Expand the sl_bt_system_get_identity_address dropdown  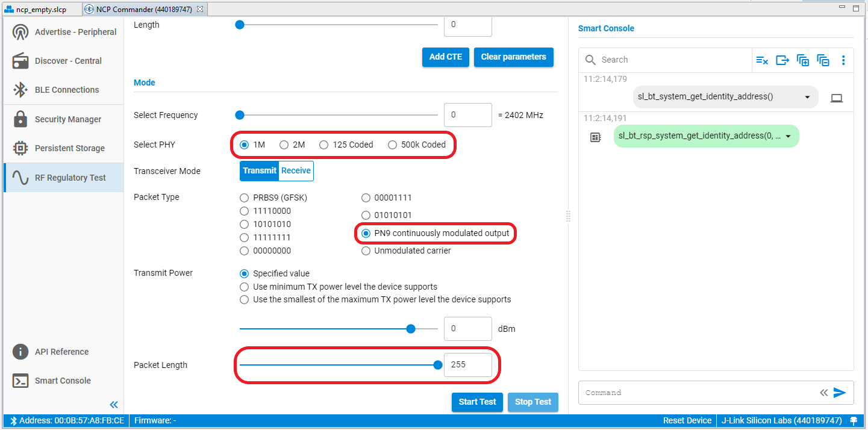pos(807,96)
